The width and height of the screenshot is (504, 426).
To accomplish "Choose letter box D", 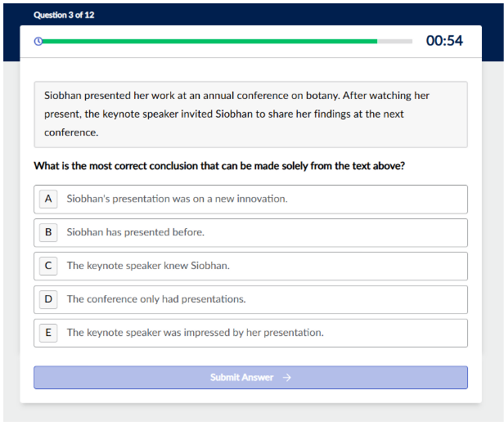I will pyautogui.click(x=48, y=299).
